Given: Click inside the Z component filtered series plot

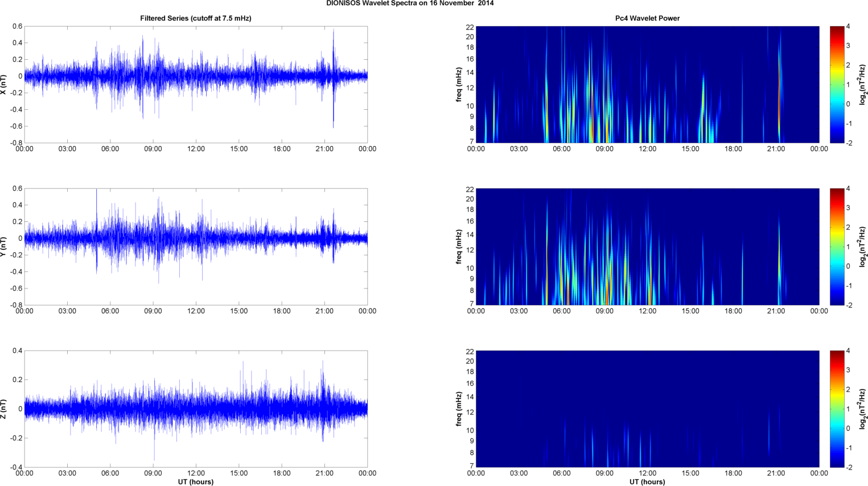Looking at the screenshot, I should [x=196, y=409].
